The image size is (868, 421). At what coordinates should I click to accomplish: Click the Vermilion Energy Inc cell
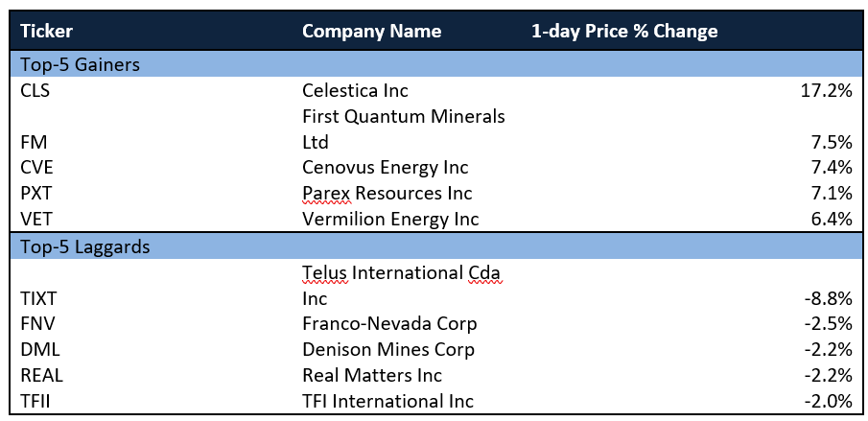390,220
